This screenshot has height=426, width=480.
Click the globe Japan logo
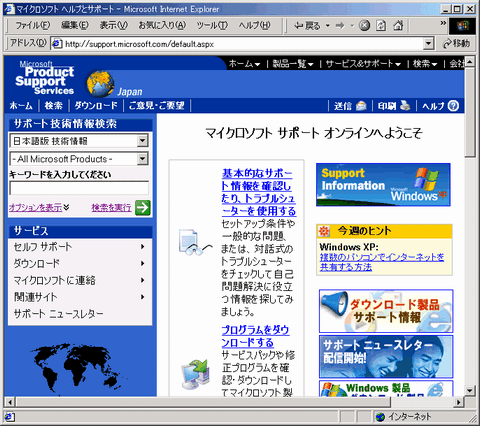click(100, 83)
